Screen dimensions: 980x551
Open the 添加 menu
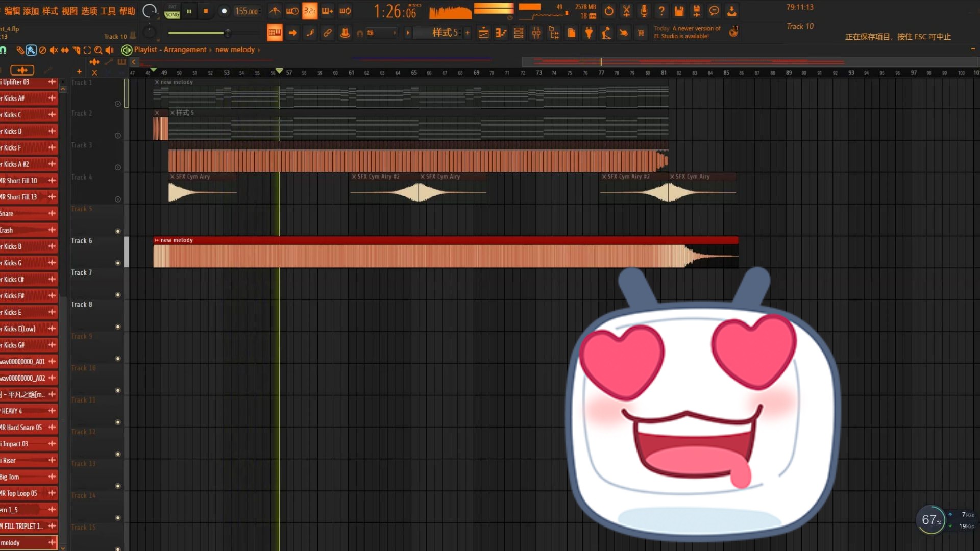coord(31,11)
